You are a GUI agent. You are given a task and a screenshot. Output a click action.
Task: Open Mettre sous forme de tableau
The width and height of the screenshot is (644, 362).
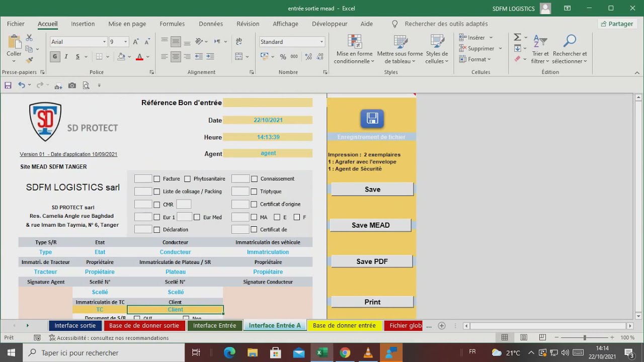tap(400, 50)
